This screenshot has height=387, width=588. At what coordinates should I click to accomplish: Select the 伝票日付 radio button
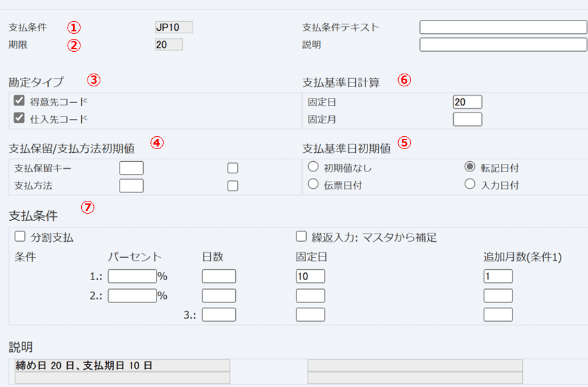pos(313,186)
